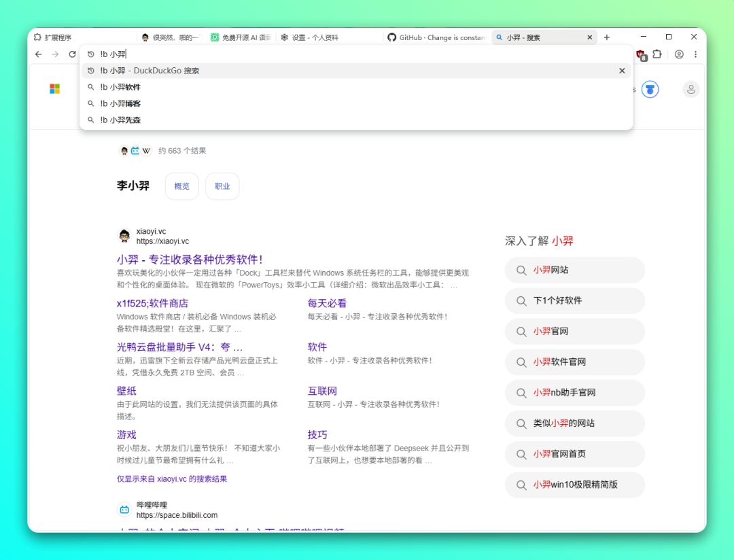Select the !b 小羿 - DuckDuckGo 搜索 suggestion
This screenshot has height=560, width=734.
click(x=355, y=71)
